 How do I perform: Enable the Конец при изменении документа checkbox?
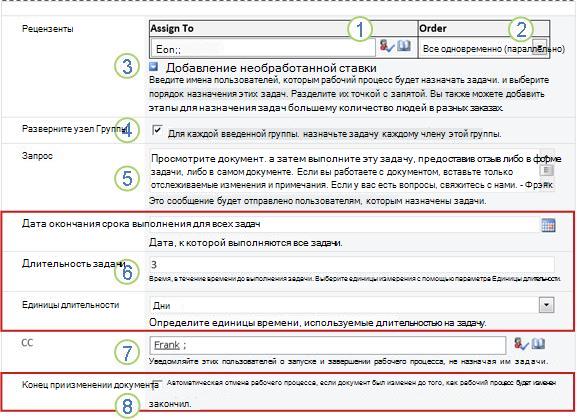(x=157, y=384)
